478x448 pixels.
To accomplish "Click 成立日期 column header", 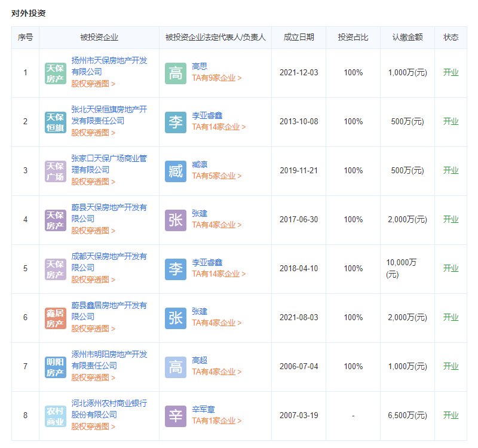I will pyautogui.click(x=299, y=38).
